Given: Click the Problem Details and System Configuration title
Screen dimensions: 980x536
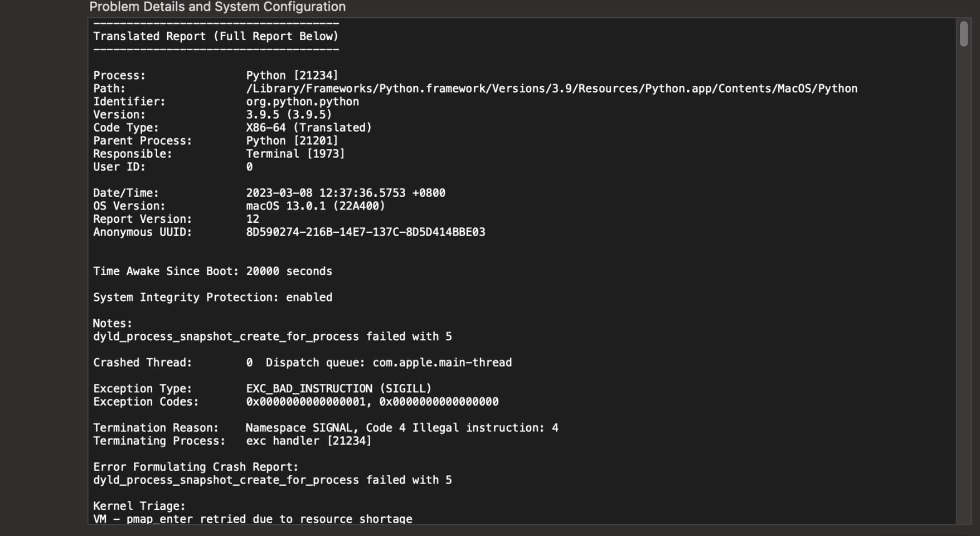Looking at the screenshot, I should [x=217, y=7].
